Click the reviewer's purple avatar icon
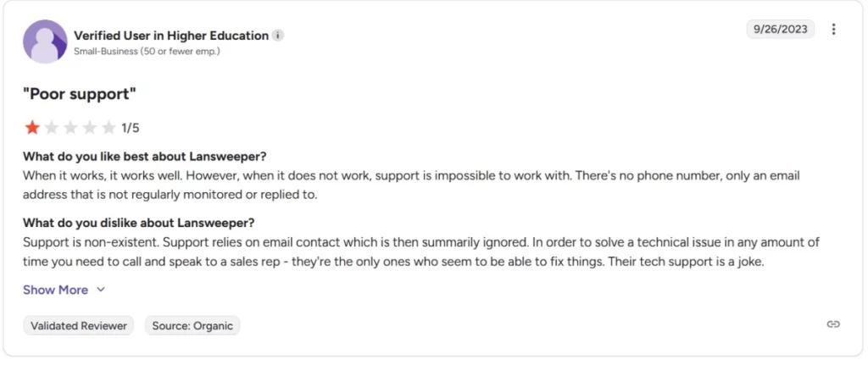Image resolution: width=868 pixels, height=365 pixels. (x=45, y=41)
